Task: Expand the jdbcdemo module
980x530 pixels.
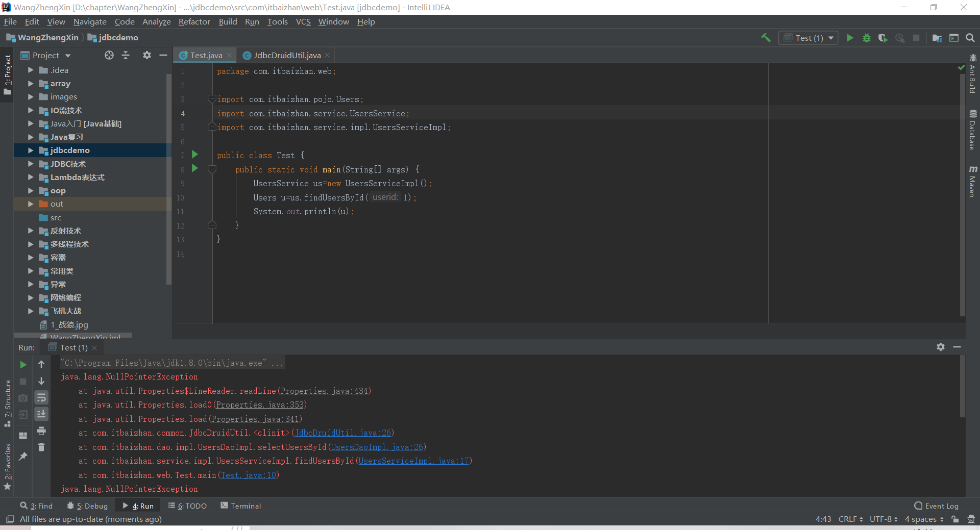Action: [31, 150]
